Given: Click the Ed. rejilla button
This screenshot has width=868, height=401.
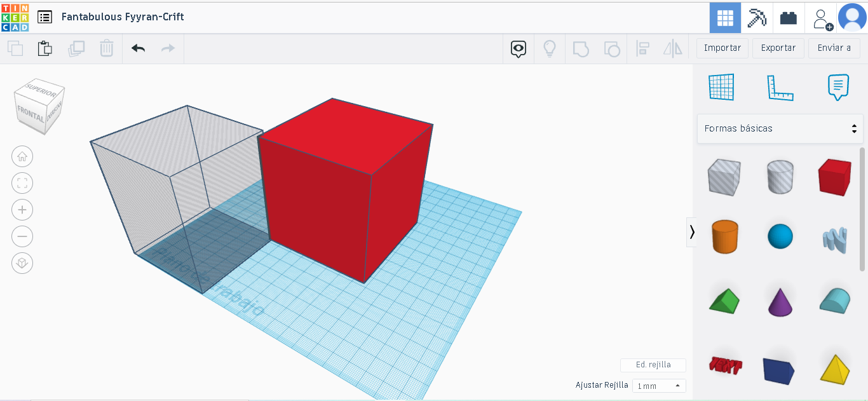Looking at the screenshot, I should (x=653, y=365).
